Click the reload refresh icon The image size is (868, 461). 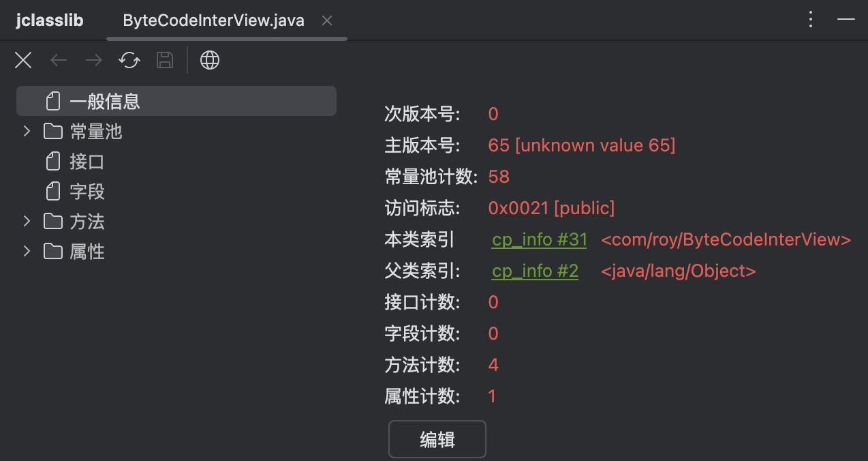click(129, 61)
